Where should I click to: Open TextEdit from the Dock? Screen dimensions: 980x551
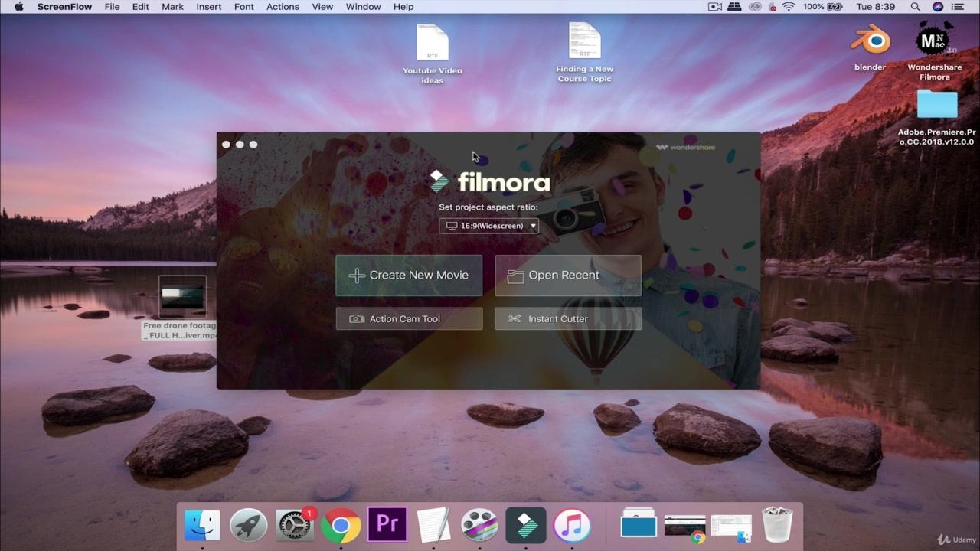click(433, 526)
